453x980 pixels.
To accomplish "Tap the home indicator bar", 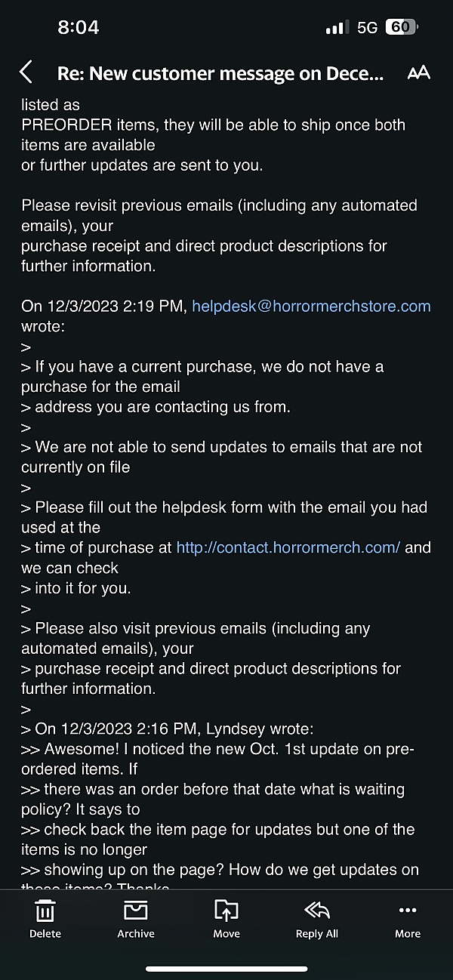I will [226, 969].
